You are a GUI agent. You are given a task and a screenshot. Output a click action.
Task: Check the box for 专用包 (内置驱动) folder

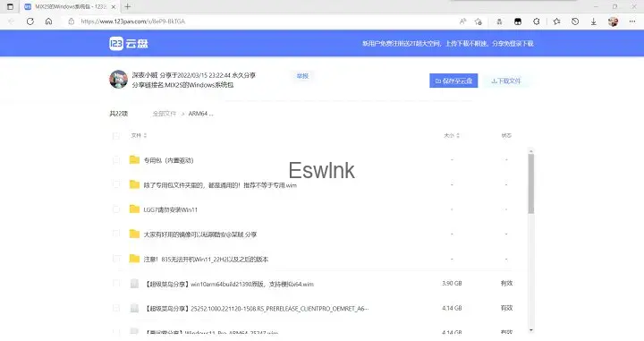[115, 160]
